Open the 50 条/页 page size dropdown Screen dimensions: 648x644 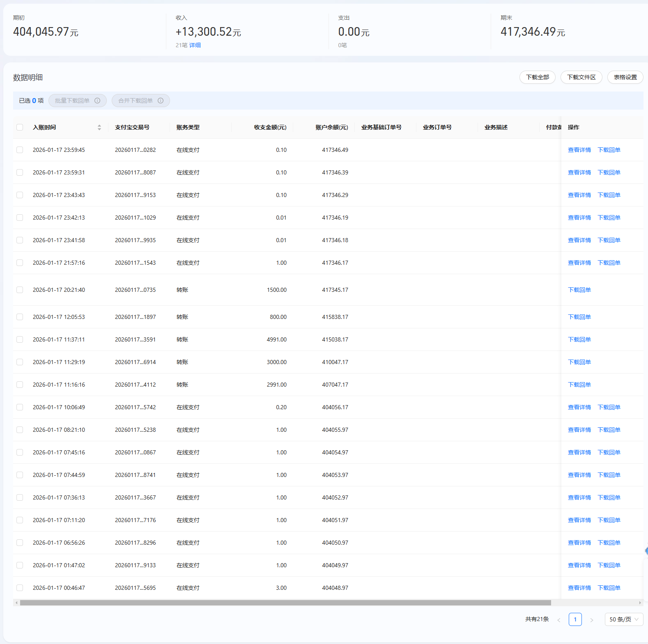(623, 619)
